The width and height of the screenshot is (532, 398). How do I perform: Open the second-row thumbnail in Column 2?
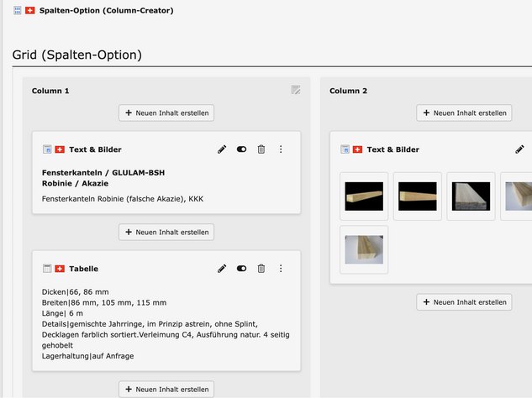[364, 250]
